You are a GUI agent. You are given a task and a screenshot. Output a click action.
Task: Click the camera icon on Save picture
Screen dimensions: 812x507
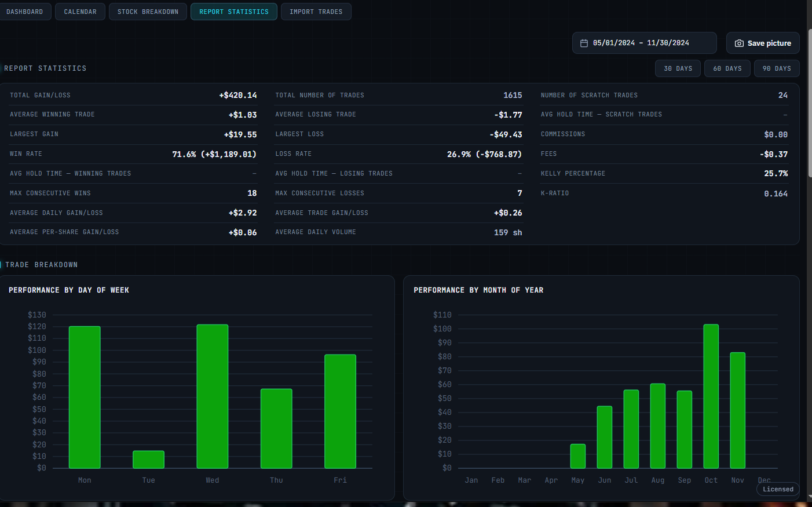(x=739, y=43)
